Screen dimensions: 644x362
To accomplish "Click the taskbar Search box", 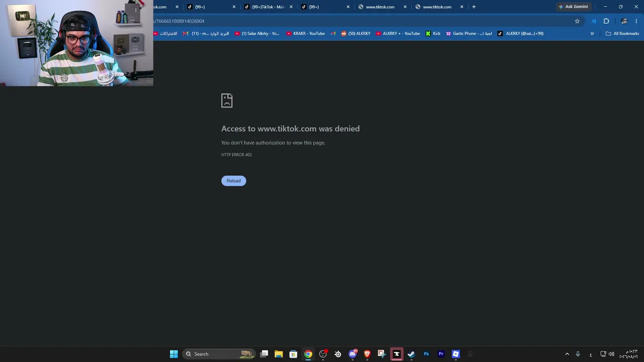I will tap(219, 354).
